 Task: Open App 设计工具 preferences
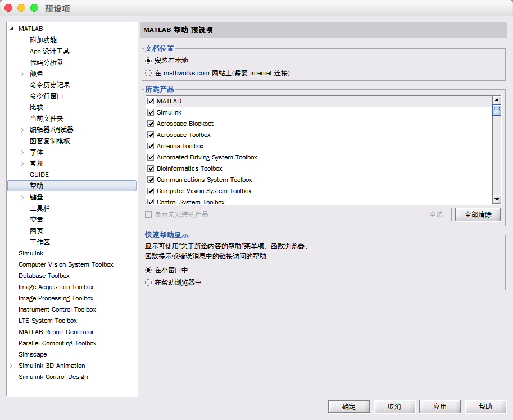(x=49, y=51)
